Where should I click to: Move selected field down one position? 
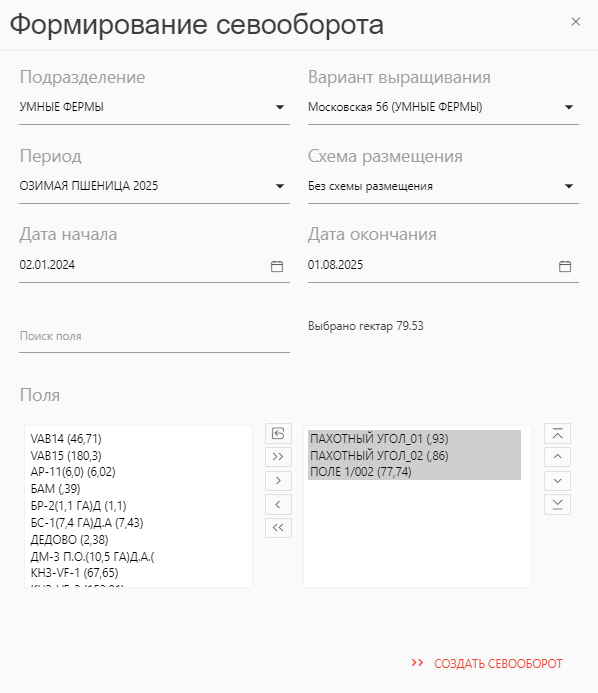tap(557, 480)
